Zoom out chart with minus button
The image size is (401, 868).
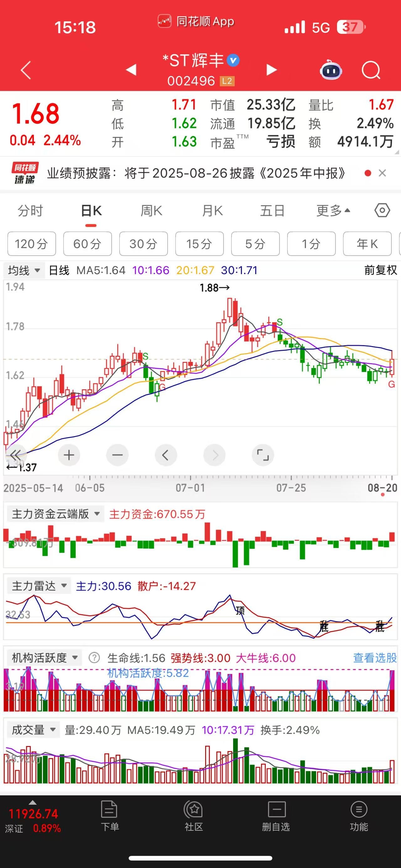(117, 455)
